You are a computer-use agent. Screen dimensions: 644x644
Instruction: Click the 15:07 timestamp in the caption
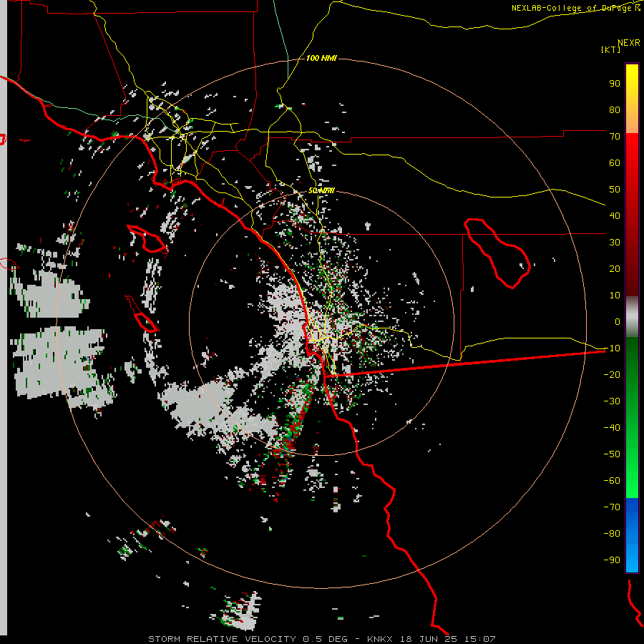coord(479,639)
